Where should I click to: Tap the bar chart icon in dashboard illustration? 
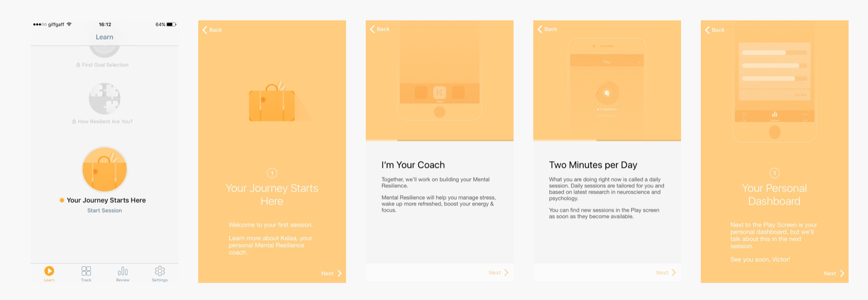click(x=774, y=115)
